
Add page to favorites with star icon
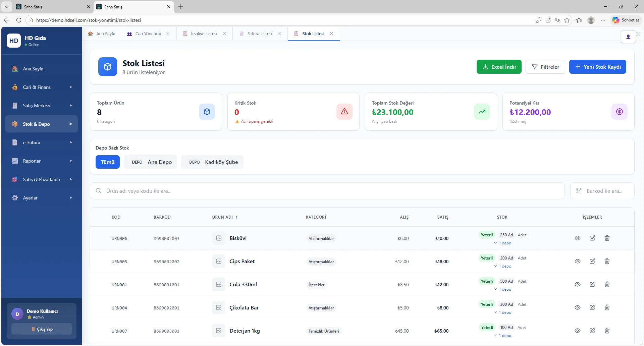[567, 20]
